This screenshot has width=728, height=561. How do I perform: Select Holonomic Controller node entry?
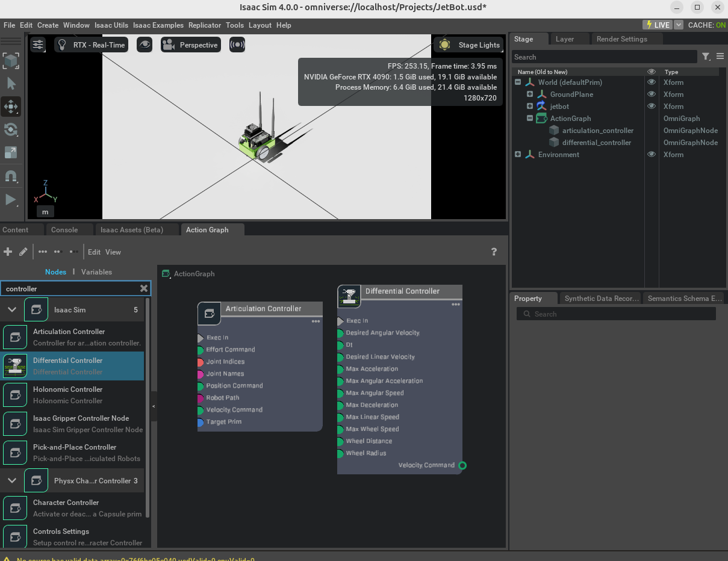coord(72,395)
